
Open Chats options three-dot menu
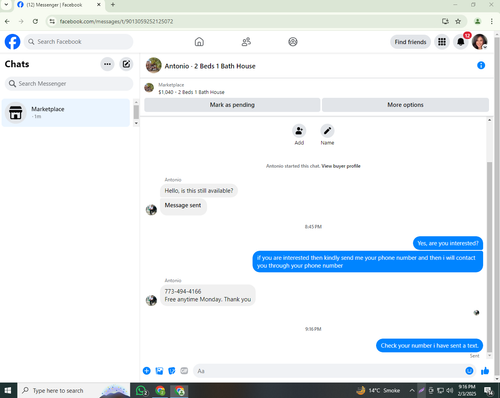pyautogui.click(x=107, y=64)
